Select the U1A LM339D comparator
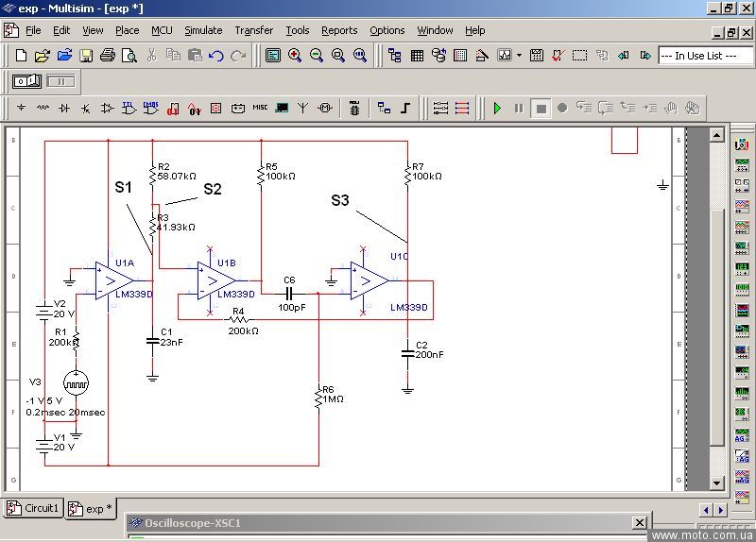Image resolution: width=756 pixels, height=542 pixels. tap(114, 280)
